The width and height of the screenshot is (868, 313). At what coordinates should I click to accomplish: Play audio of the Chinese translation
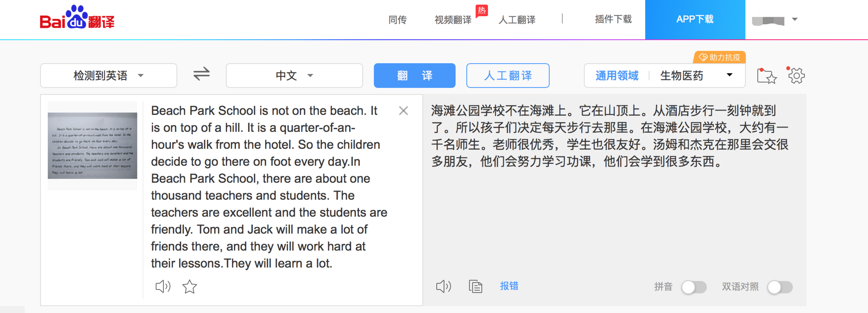[443, 286]
